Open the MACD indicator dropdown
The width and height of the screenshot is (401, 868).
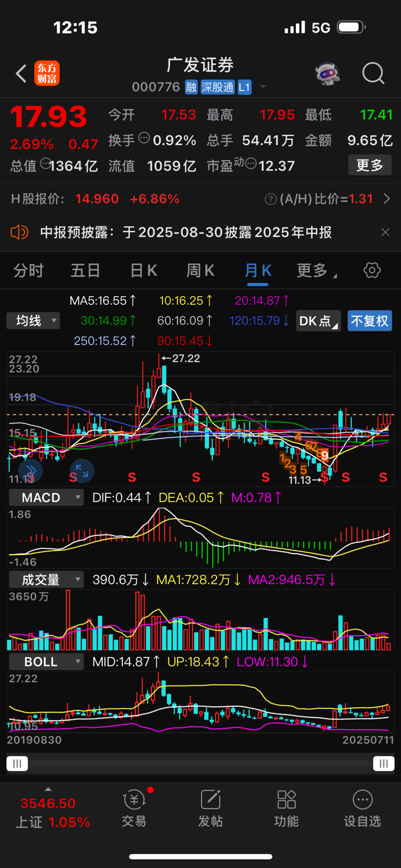(46, 497)
